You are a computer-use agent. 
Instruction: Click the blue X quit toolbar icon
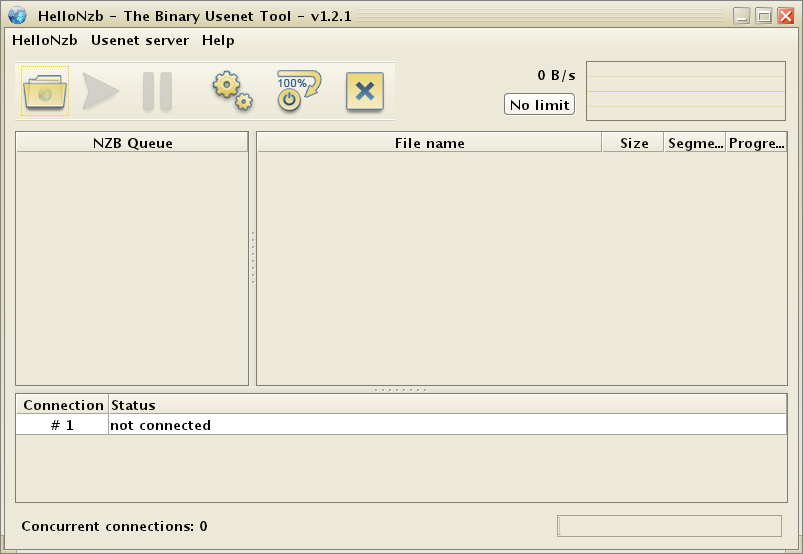[365, 91]
